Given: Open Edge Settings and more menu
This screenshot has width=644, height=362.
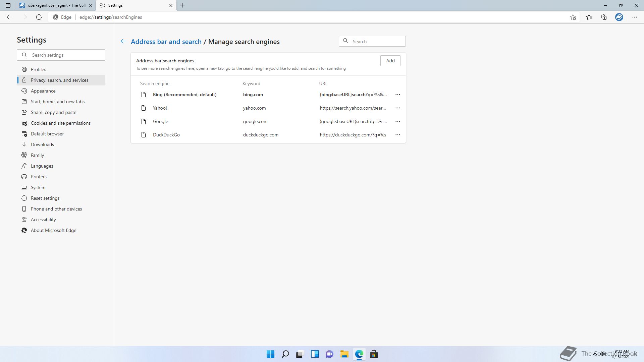Looking at the screenshot, I should point(634,17).
